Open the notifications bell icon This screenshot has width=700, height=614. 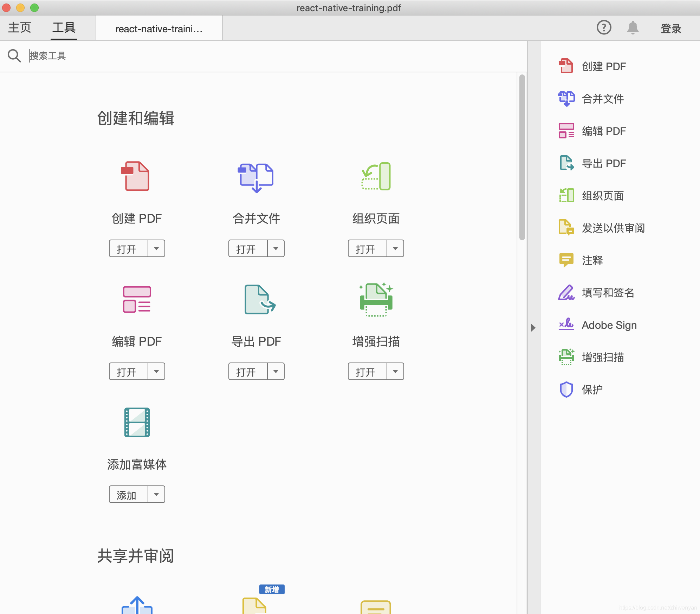[x=633, y=27]
